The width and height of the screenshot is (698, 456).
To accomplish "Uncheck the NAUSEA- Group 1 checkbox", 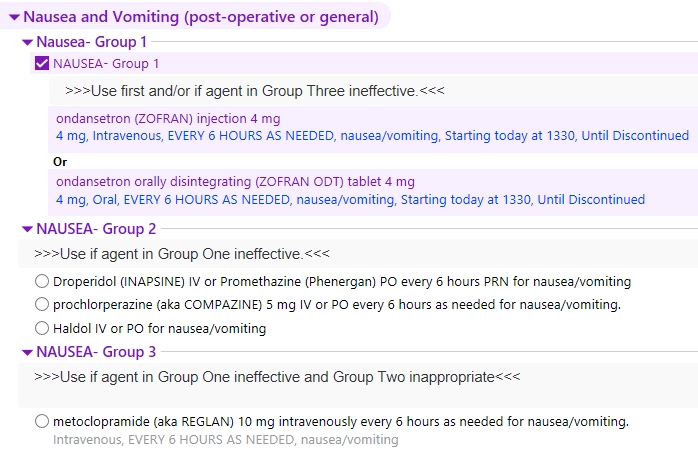I will [42, 64].
